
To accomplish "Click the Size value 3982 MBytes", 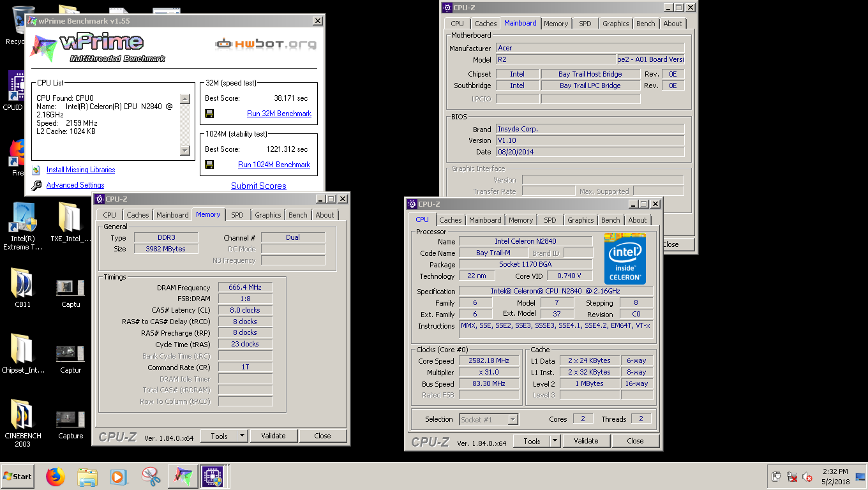I will (x=165, y=249).
